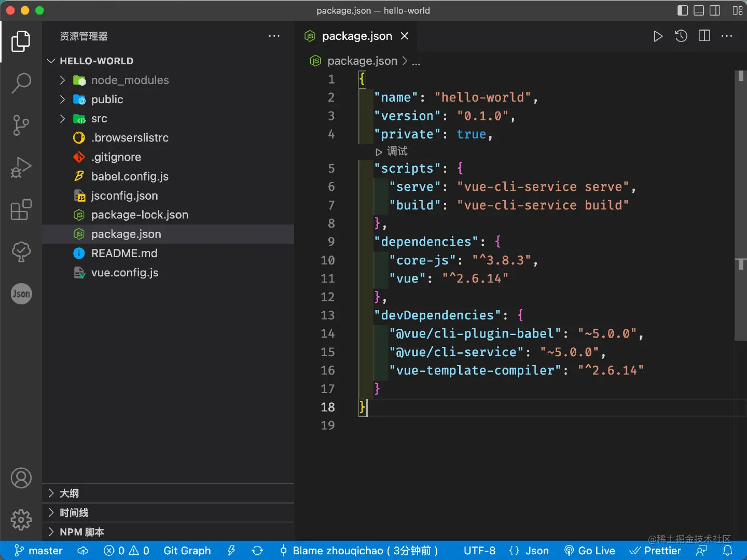
Task: Expand the src folder
Action: click(168, 118)
